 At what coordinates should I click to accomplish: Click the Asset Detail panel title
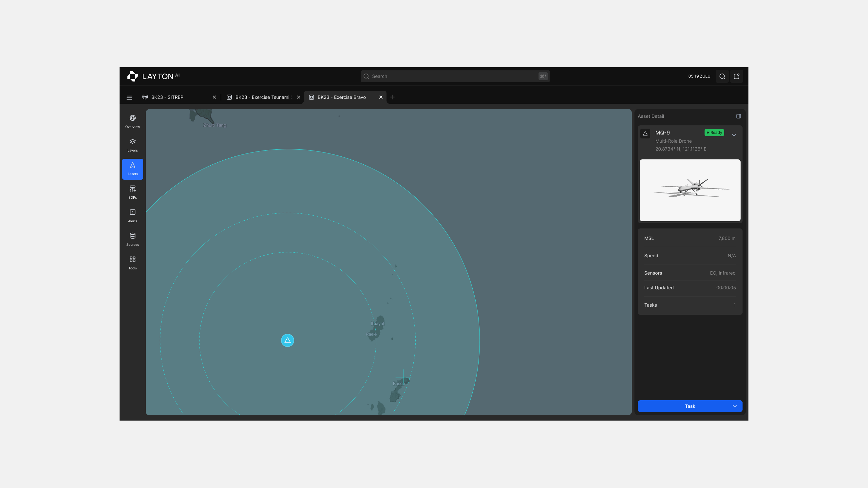(x=651, y=116)
